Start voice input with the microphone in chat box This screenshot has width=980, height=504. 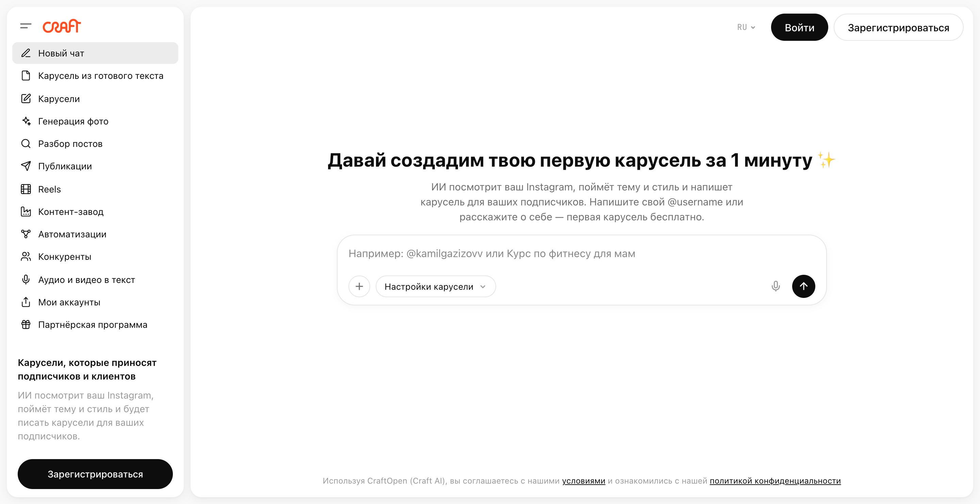coord(776,286)
